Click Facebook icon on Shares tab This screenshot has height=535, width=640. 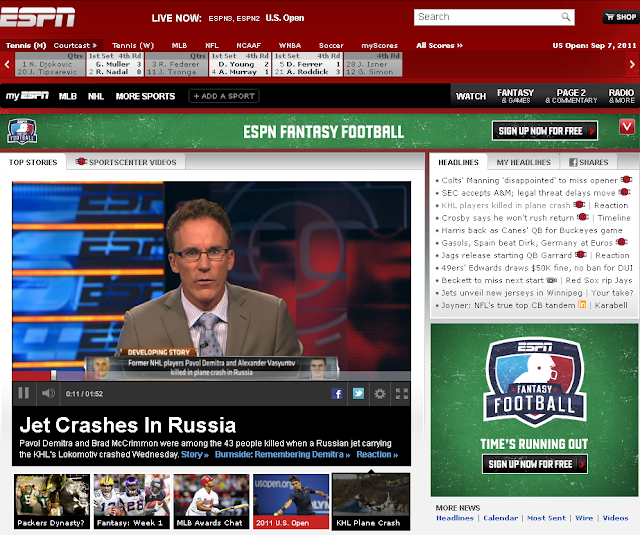[x=573, y=162]
